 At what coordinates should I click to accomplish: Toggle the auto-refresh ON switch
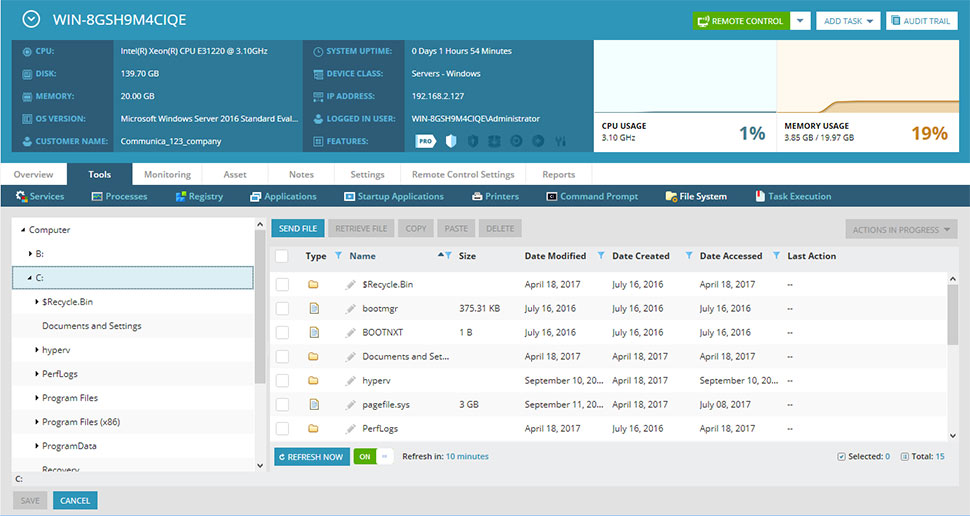tap(373, 457)
